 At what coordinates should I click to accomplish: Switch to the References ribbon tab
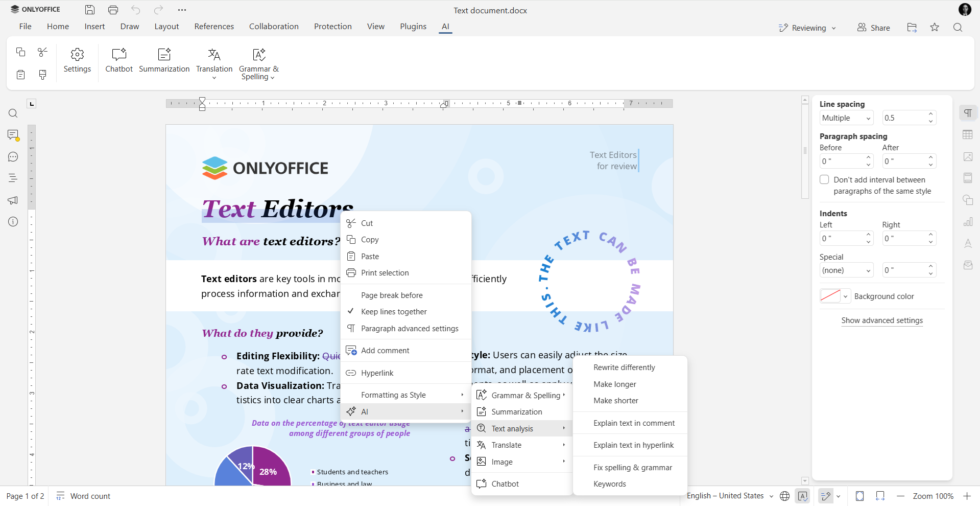(x=213, y=26)
